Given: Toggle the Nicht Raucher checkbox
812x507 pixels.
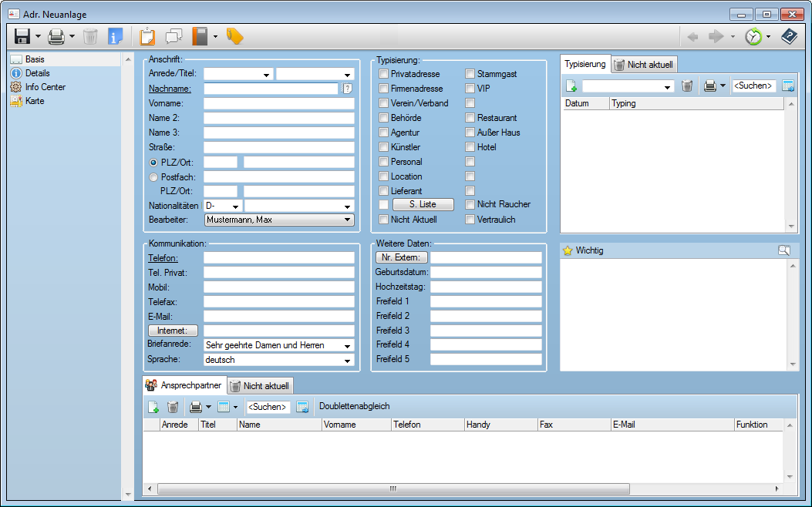Looking at the screenshot, I should (x=470, y=204).
